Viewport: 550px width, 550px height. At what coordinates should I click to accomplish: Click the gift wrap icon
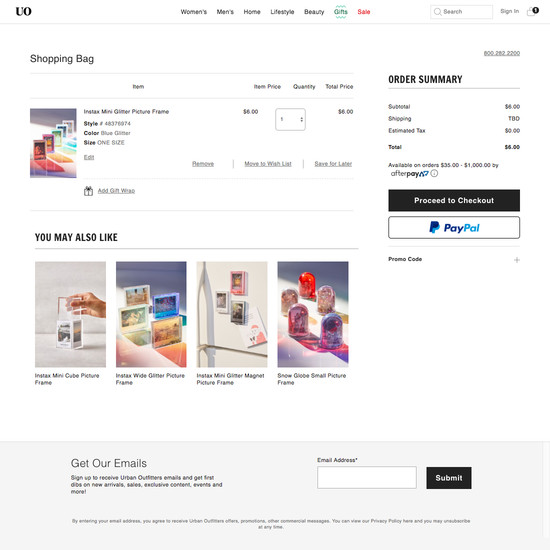coord(88,191)
